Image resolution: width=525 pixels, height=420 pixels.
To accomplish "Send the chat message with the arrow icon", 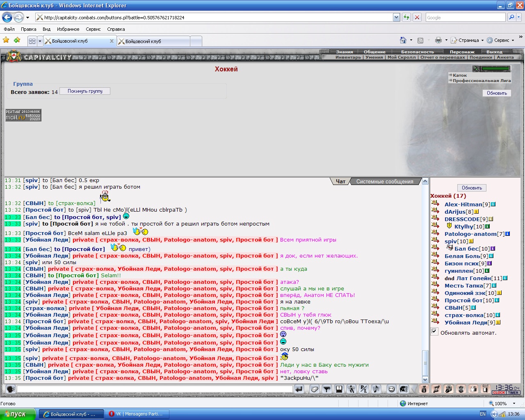I will point(299,389).
